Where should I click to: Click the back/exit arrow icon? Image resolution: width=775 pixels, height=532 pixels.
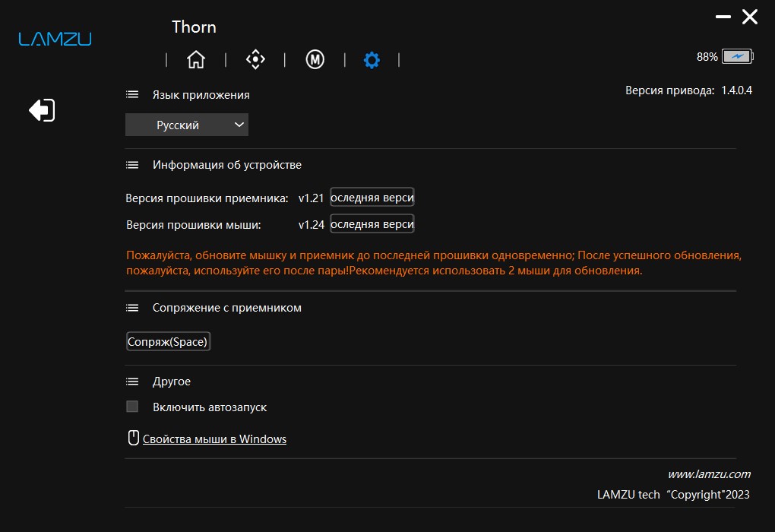coord(42,109)
